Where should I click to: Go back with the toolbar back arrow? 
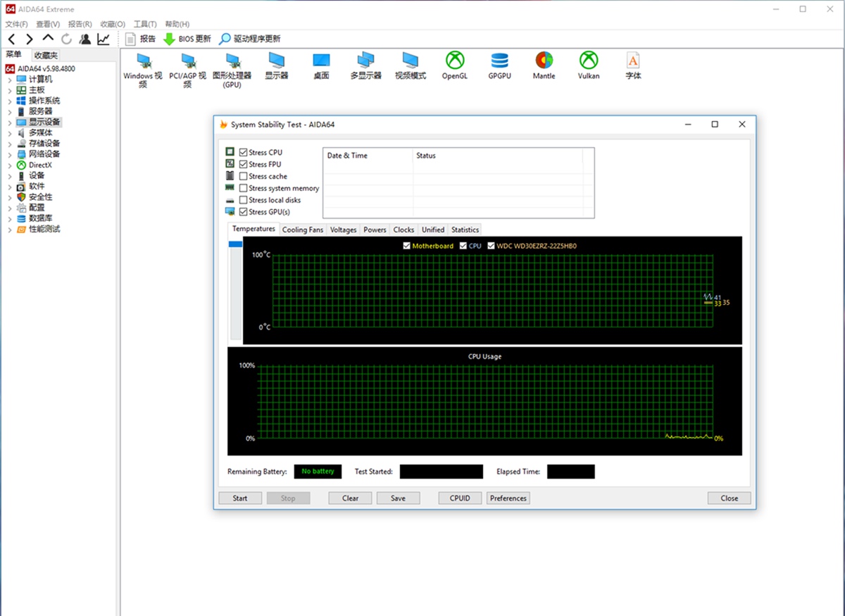(x=11, y=39)
